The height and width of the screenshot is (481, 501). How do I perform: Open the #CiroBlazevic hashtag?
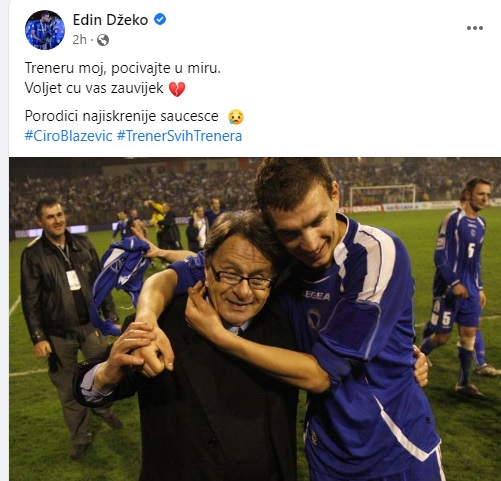point(69,136)
